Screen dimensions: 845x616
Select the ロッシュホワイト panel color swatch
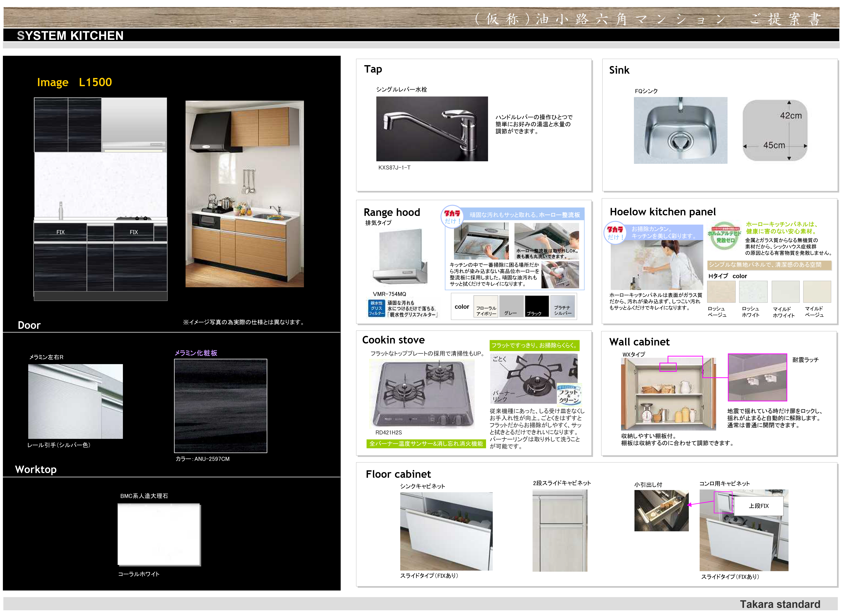[x=753, y=292]
